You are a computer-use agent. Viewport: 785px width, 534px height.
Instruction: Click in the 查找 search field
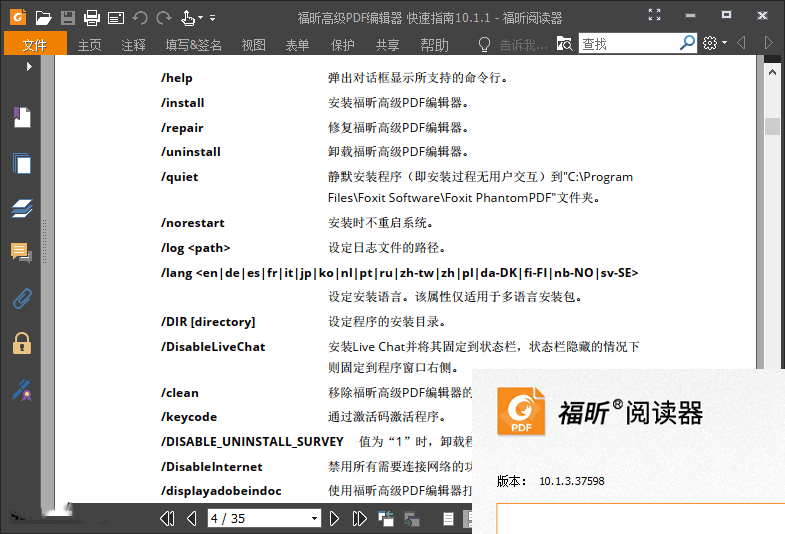(627, 44)
